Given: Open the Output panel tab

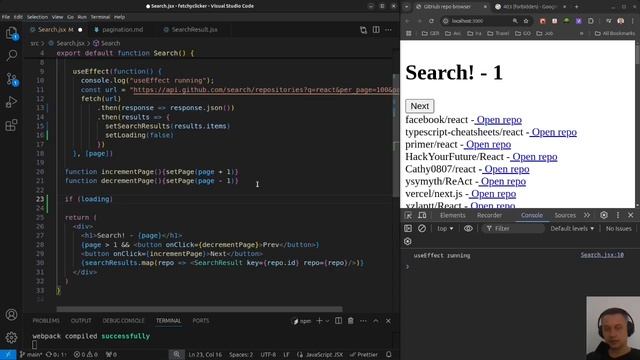Looking at the screenshot, I should [81, 321].
